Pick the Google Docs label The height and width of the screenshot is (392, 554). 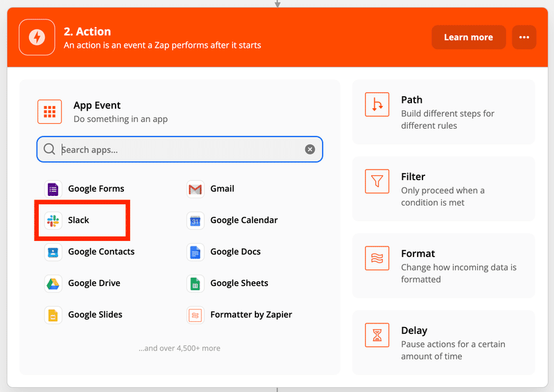coord(235,251)
